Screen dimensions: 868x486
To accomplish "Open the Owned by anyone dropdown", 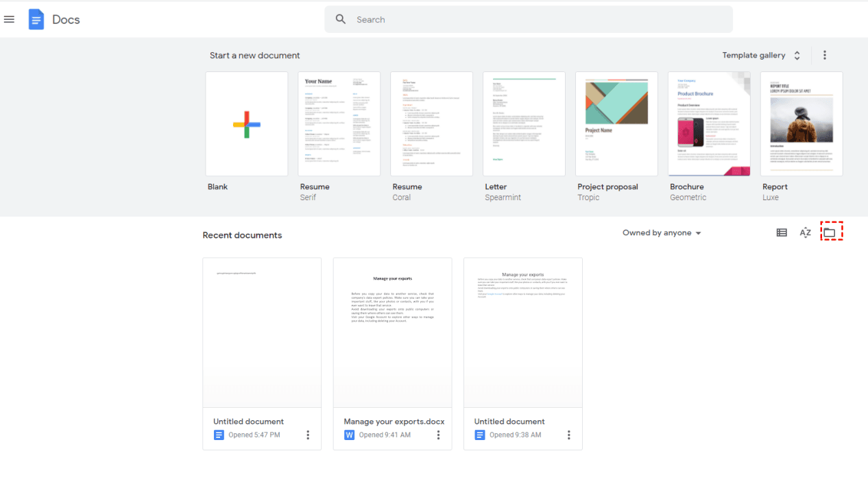I will coord(662,233).
